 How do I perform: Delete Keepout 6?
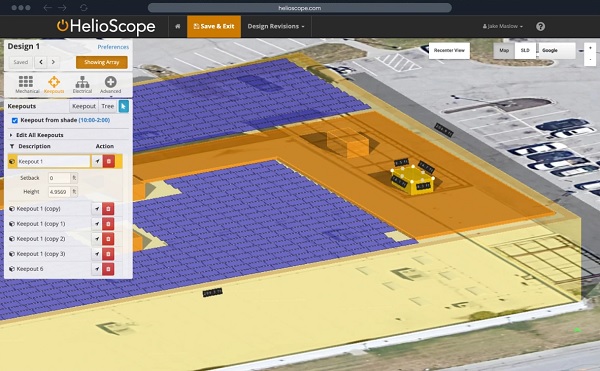pos(108,269)
